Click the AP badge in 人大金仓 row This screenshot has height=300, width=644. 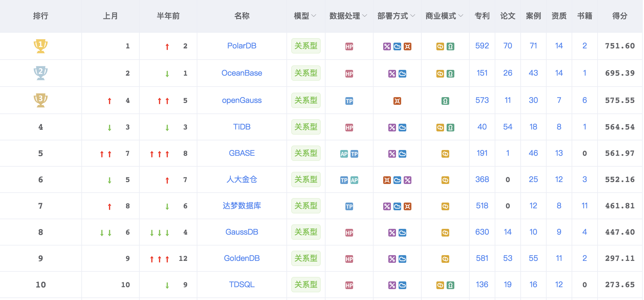point(354,180)
